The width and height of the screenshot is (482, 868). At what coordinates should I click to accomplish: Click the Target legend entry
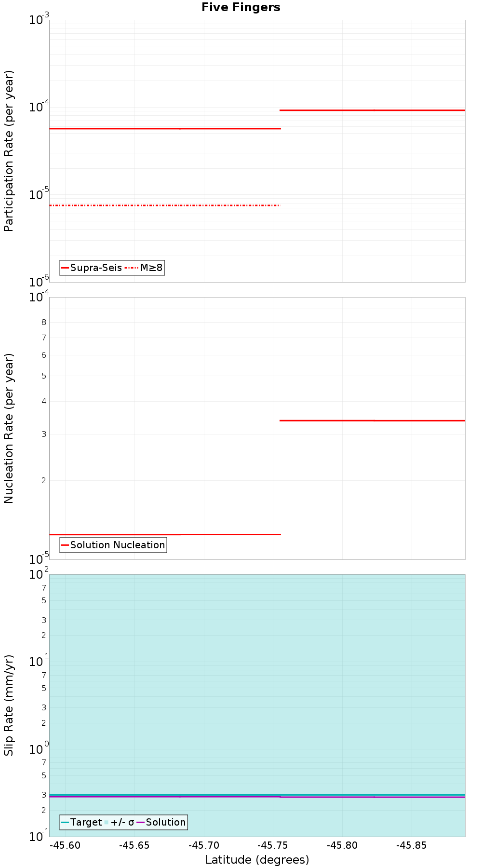pyautogui.click(x=81, y=822)
